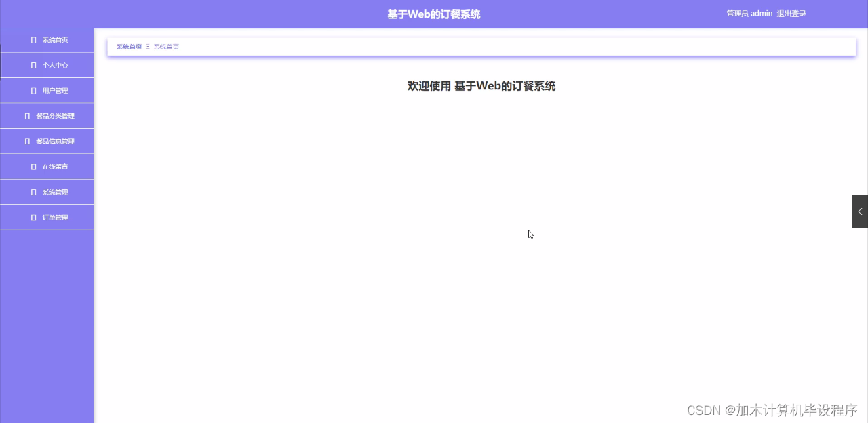Select the 餐品分类管理 icon

pos(26,115)
